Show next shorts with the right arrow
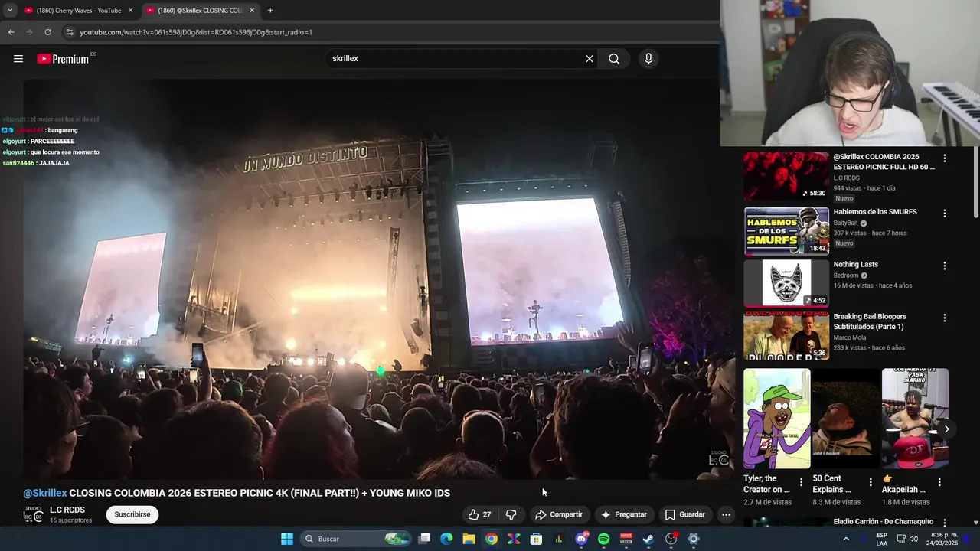The height and width of the screenshot is (551, 980). pos(946,429)
